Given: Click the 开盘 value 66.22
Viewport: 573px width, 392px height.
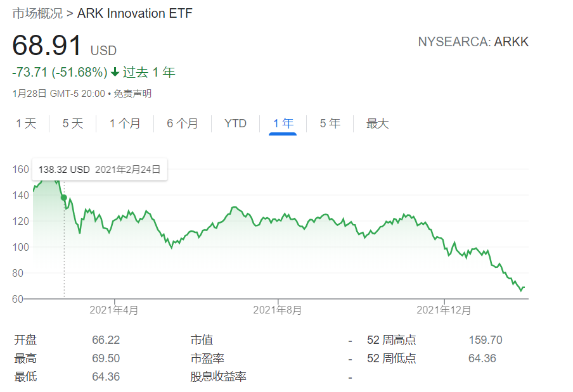Looking at the screenshot, I should click(x=105, y=339).
